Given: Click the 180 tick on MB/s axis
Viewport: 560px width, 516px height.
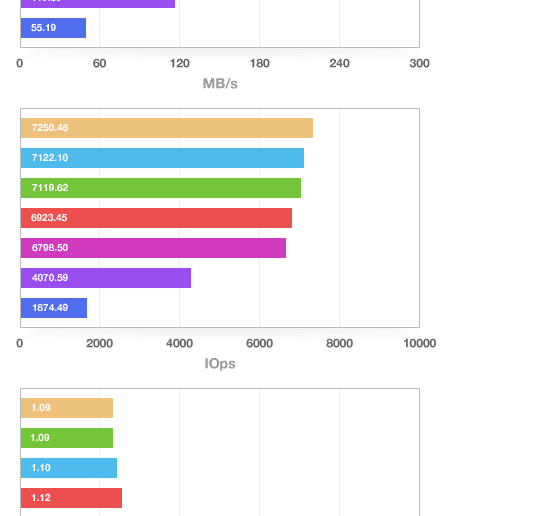Looking at the screenshot, I should pos(259,64).
